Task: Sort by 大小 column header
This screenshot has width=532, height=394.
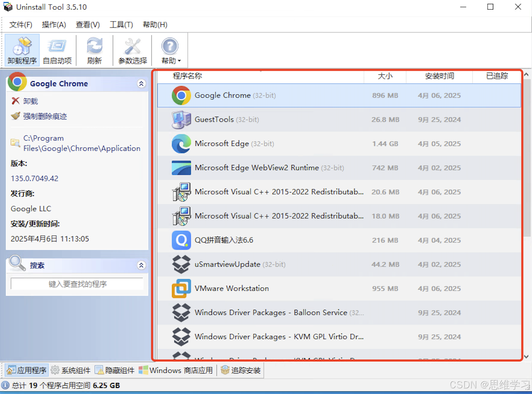Action: coord(385,76)
